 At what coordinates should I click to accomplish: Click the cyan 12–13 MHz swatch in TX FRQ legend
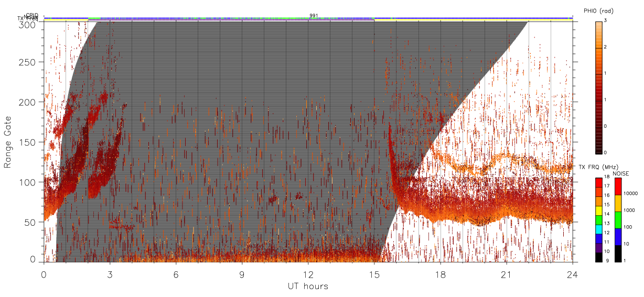[598, 228]
